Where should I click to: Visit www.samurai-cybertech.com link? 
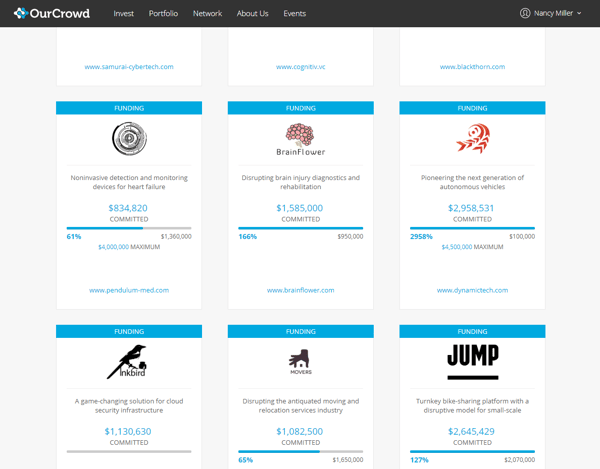coord(129,67)
